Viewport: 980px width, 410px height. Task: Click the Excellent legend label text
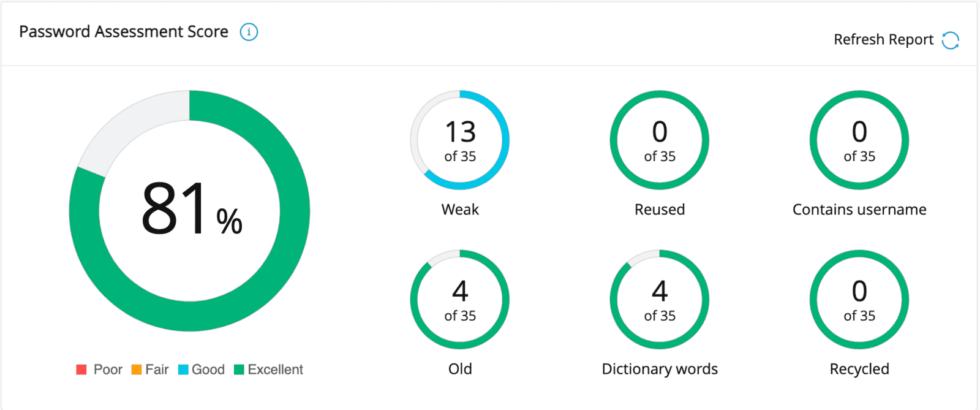[275, 370]
